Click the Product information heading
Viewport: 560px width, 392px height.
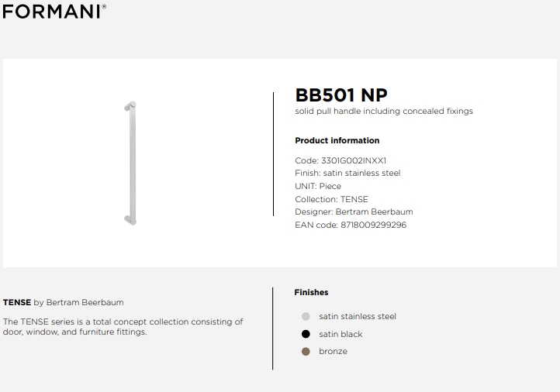[337, 140]
